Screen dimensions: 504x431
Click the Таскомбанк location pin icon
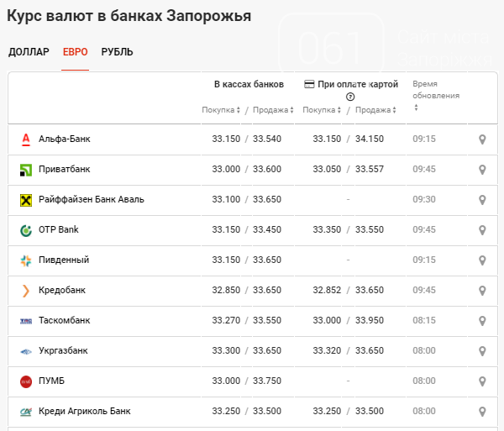(482, 321)
